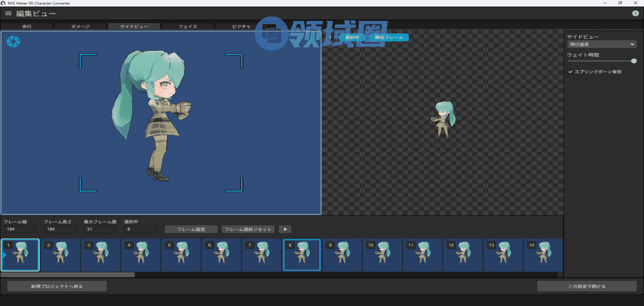Switch to the 歩行 tab
Viewport: 644px width, 306px height.
point(27,26)
